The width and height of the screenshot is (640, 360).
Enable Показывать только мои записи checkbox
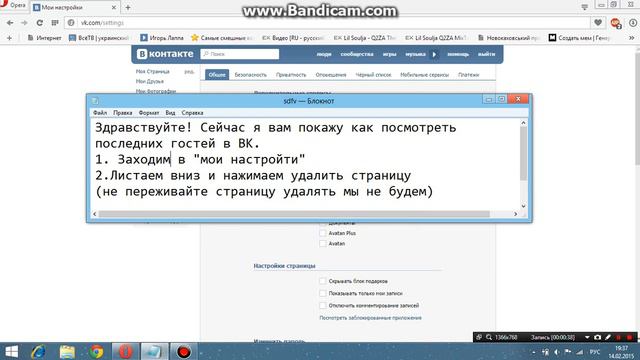[x=323, y=293]
